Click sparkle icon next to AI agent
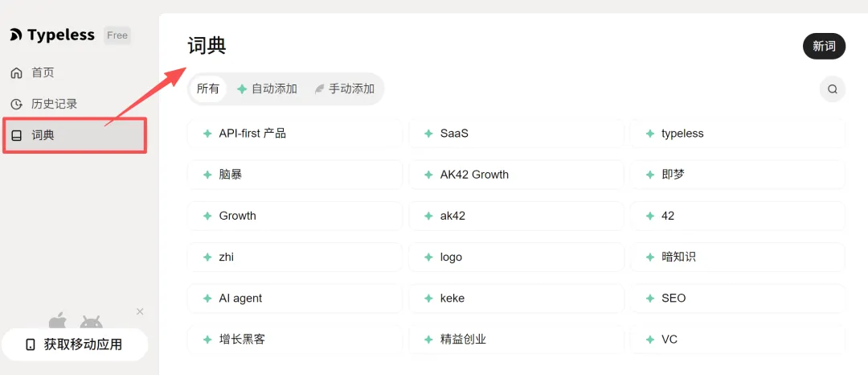Screen dimensions: 868x375 click(x=207, y=298)
